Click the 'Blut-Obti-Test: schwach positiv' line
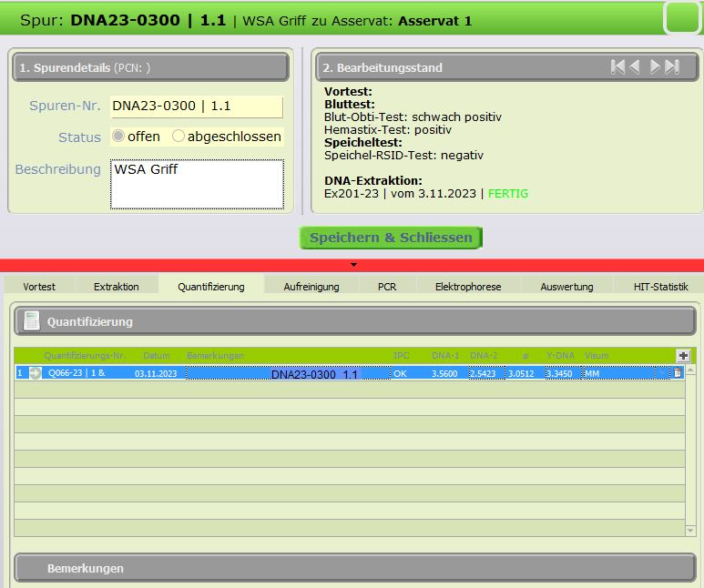The width and height of the screenshot is (704, 588). point(413,117)
